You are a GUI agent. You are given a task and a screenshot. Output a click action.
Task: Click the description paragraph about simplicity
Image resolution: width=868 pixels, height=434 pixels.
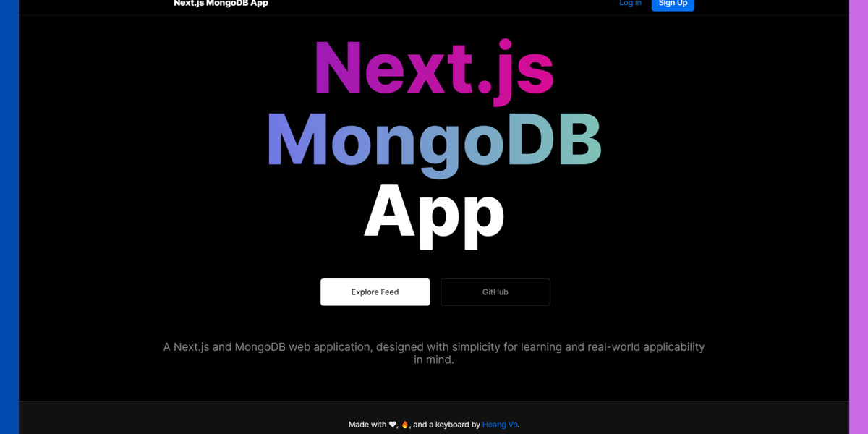click(x=434, y=353)
